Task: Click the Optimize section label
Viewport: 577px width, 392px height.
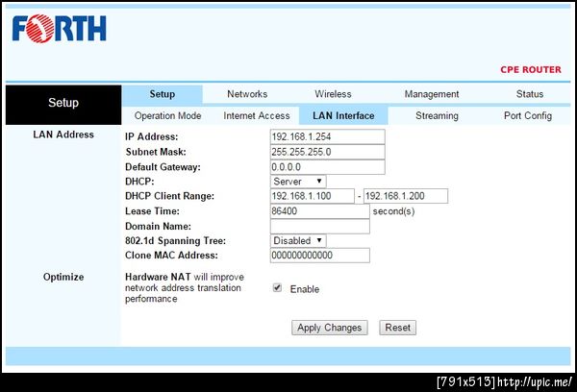Action: click(x=63, y=277)
